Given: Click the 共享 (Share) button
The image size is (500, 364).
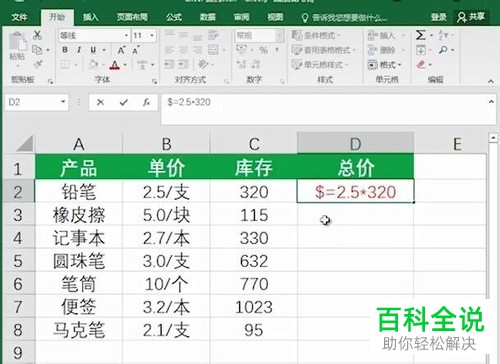Looking at the screenshot, I should click(471, 17).
